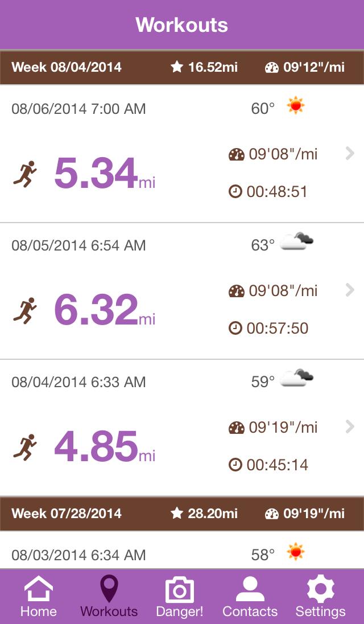The height and width of the screenshot is (624, 364).
Task: Tap the cloudy weather icon for 08/05/2014
Action: coord(296,242)
